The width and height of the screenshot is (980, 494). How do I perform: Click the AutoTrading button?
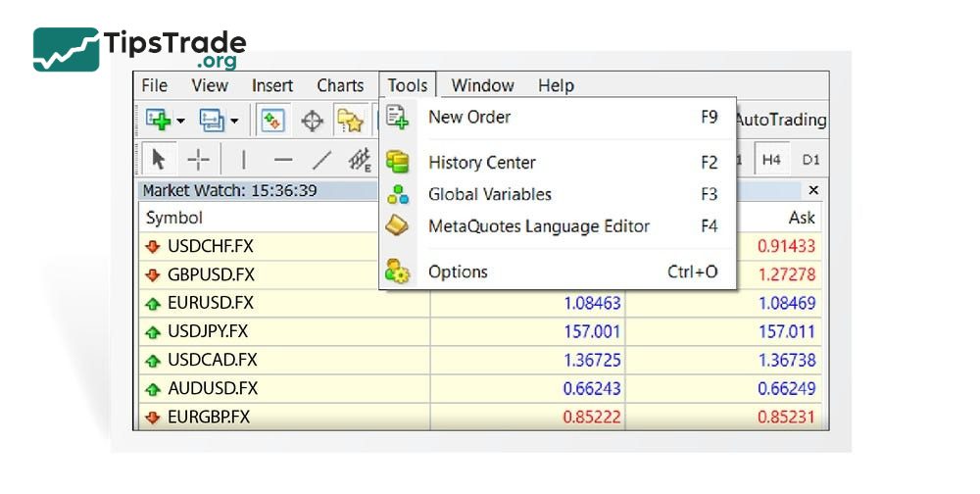(780, 121)
